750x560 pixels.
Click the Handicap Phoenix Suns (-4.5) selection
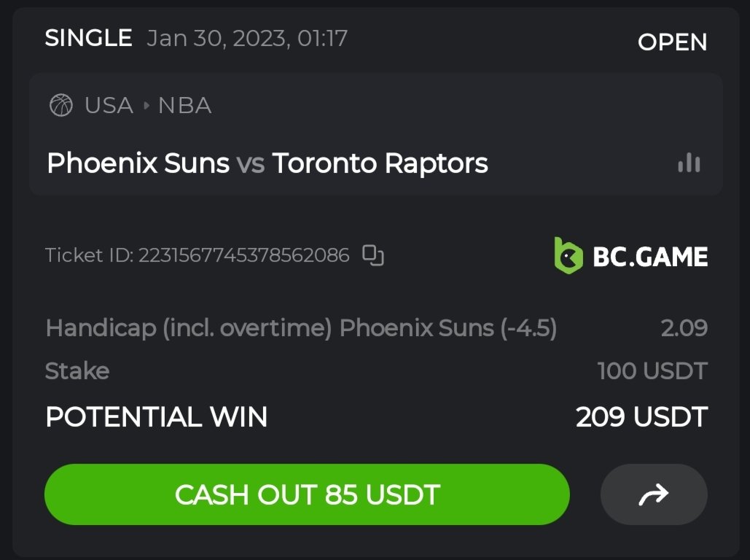[x=301, y=328]
